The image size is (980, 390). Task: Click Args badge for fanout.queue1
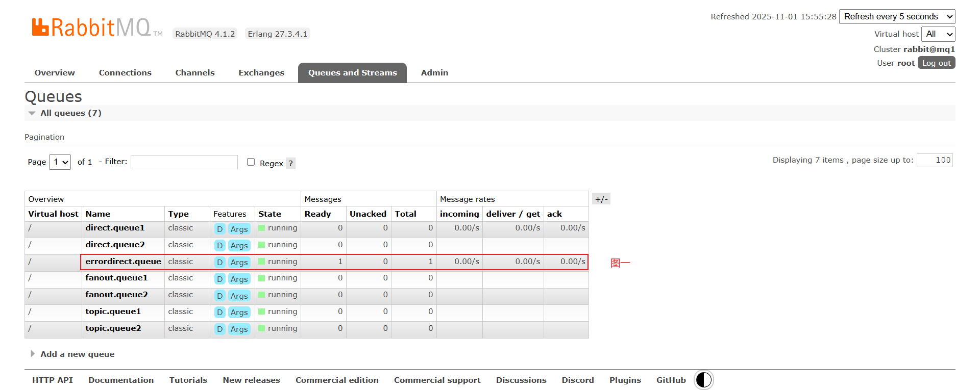(239, 279)
